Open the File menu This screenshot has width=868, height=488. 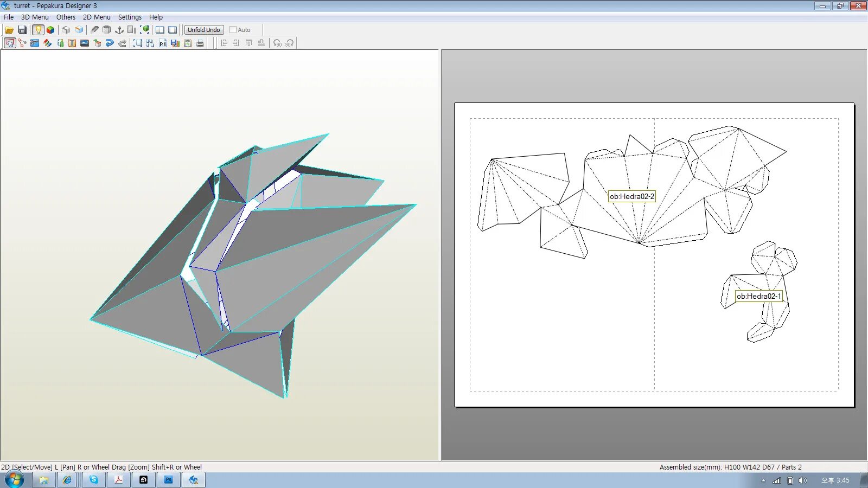tap(9, 17)
